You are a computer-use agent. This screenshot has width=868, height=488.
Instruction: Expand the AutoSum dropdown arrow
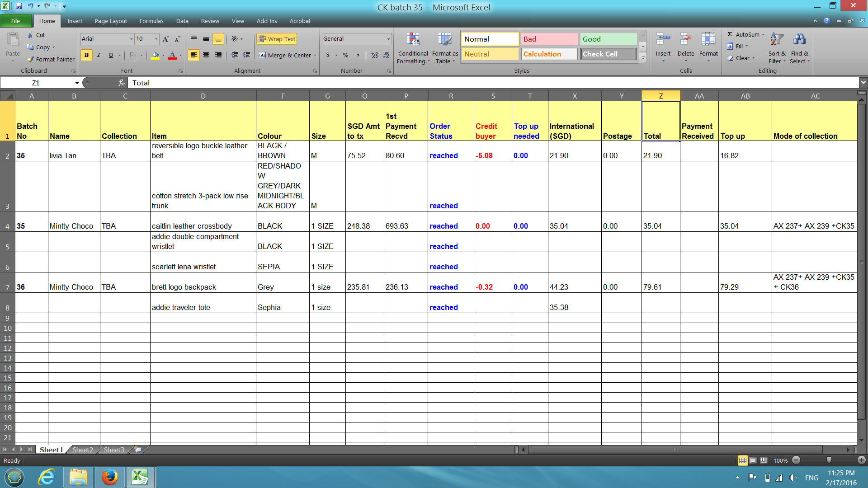[763, 34]
